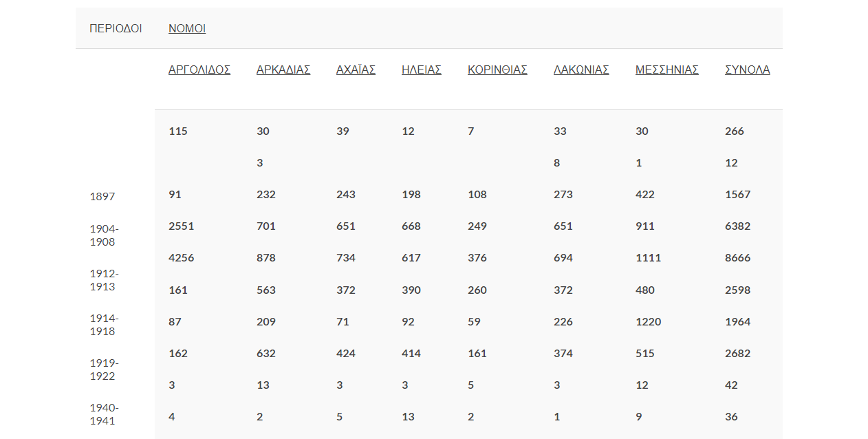Select the ΠΕΡΙΟΔΟΙ header text

click(116, 28)
